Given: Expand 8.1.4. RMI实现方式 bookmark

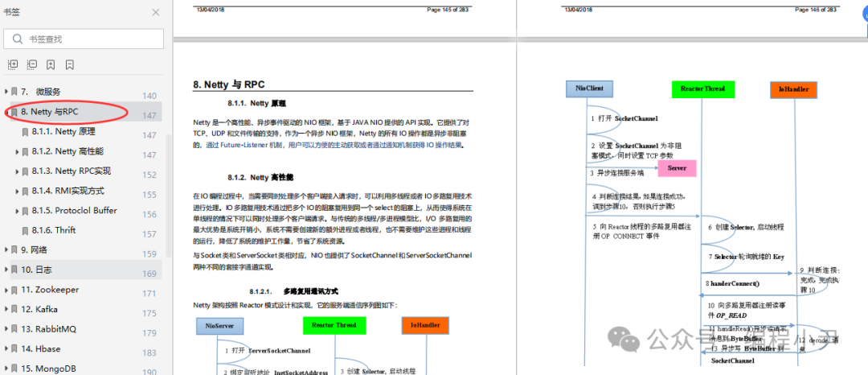Looking at the screenshot, I should [x=17, y=191].
